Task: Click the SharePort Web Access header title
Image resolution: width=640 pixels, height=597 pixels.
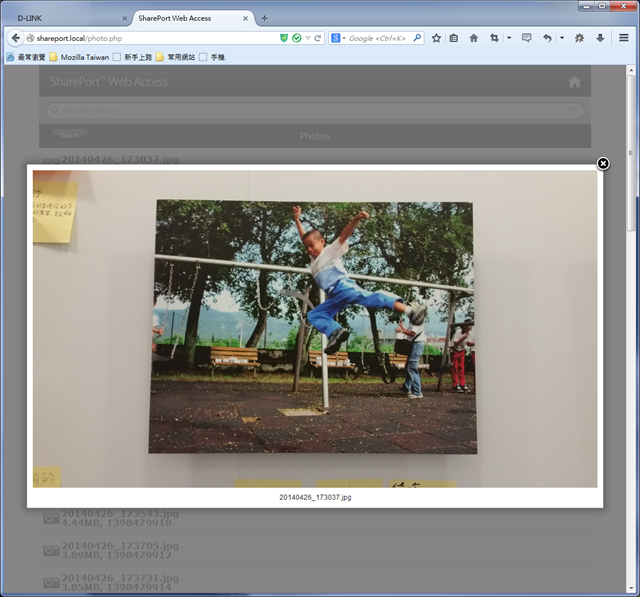Action: [109, 82]
